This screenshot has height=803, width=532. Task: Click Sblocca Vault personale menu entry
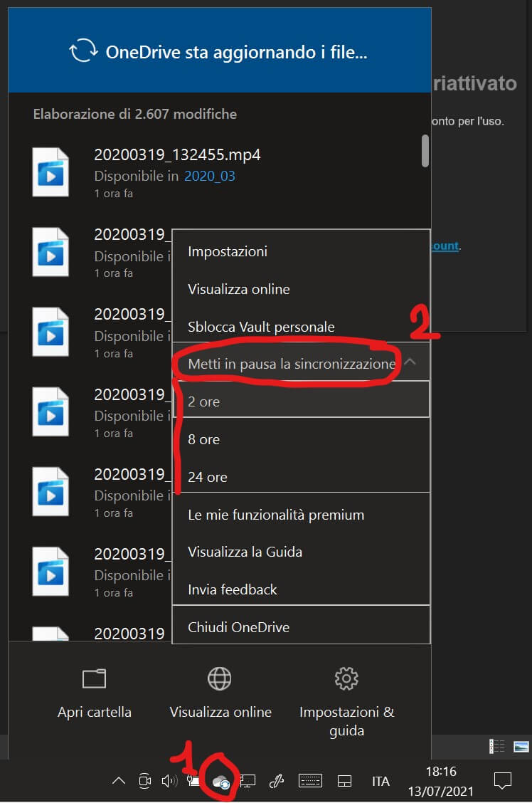point(261,327)
